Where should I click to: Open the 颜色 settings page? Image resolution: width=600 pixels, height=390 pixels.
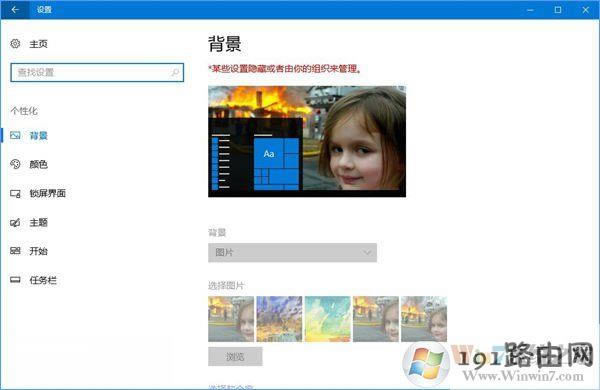pyautogui.click(x=39, y=164)
